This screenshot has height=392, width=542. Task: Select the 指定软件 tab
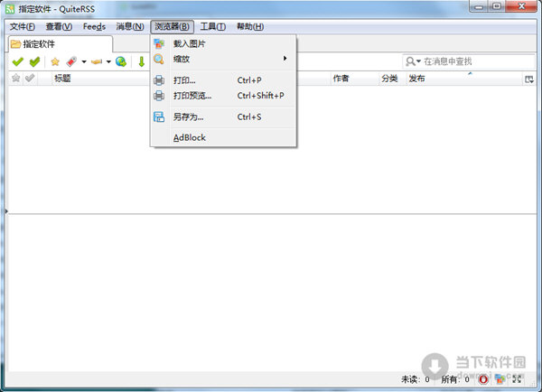coord(61,44)
